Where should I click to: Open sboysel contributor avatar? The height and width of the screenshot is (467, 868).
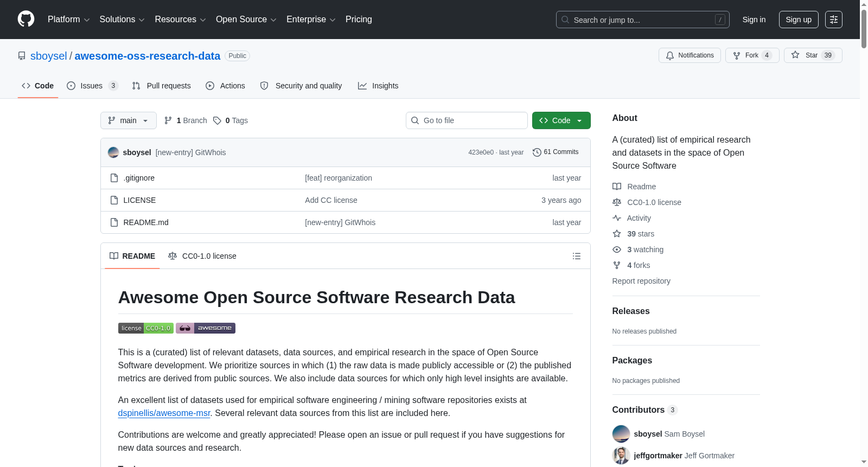[621, 434]
